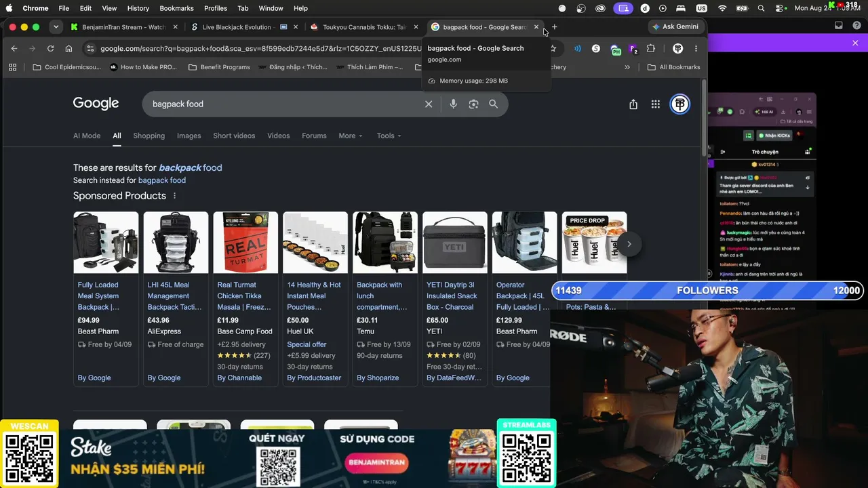Screen dimensions: 868x488
Task: Clear the Google search box text
Action: (429, 104)
